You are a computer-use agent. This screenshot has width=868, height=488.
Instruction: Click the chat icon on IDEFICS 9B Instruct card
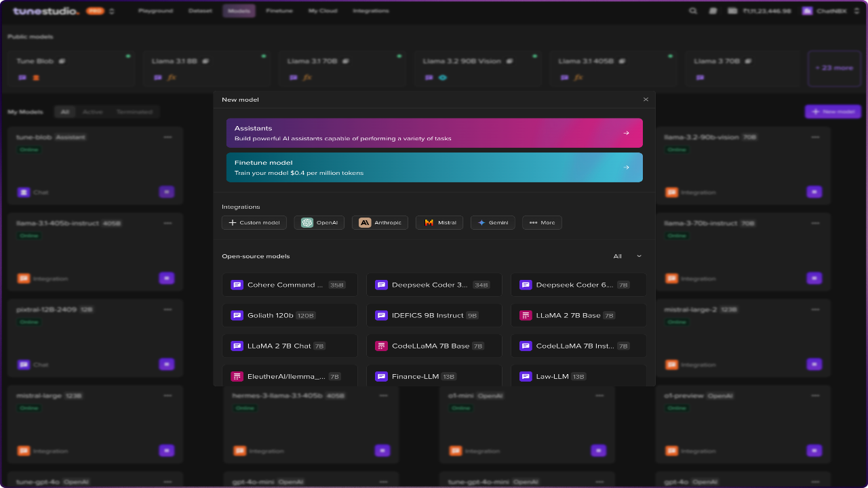tap(381, 316)
